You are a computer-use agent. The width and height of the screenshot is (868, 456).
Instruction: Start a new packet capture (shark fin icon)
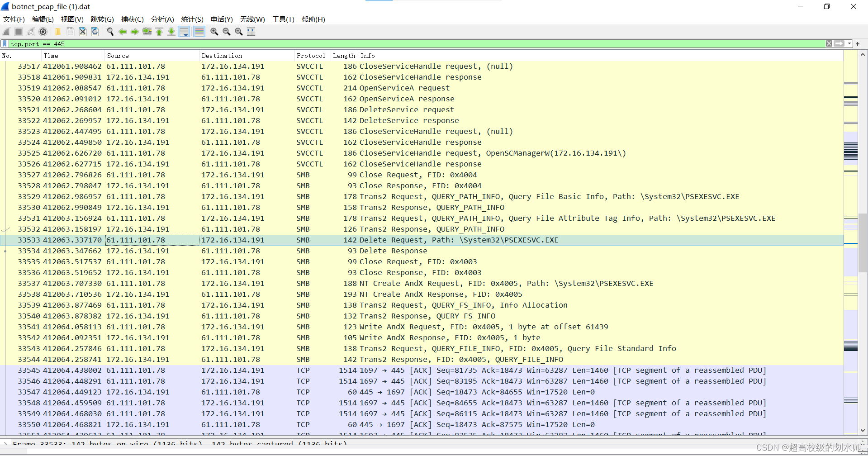6,32
